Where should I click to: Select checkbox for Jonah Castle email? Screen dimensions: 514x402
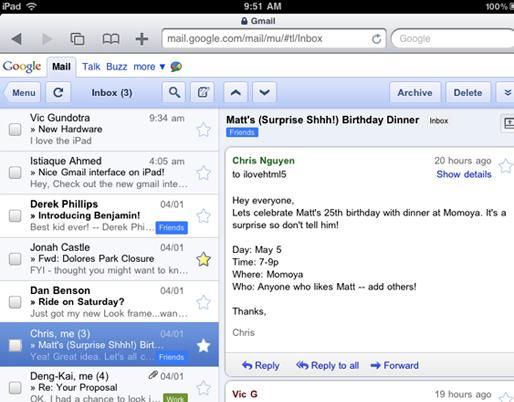click(x=15, y=259)
